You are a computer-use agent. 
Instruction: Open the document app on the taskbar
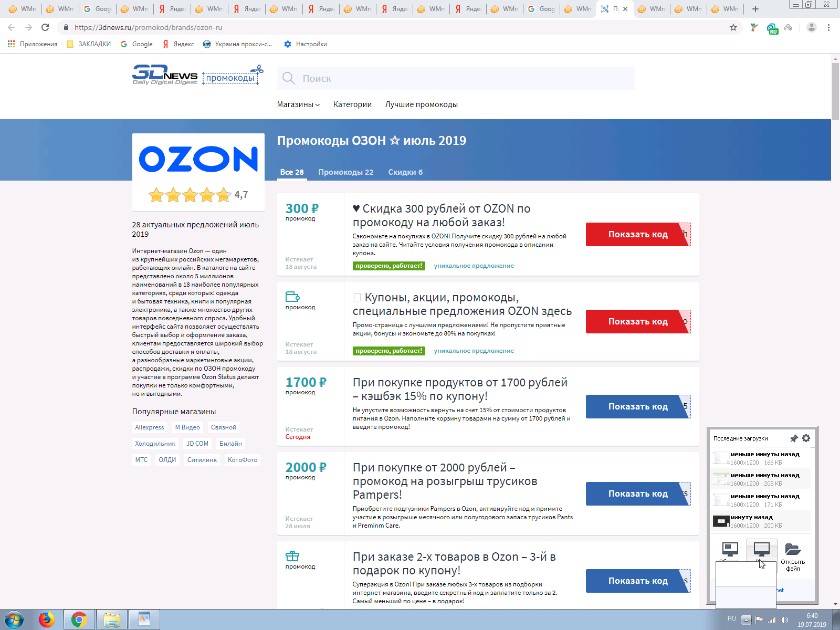pos(144,620)
